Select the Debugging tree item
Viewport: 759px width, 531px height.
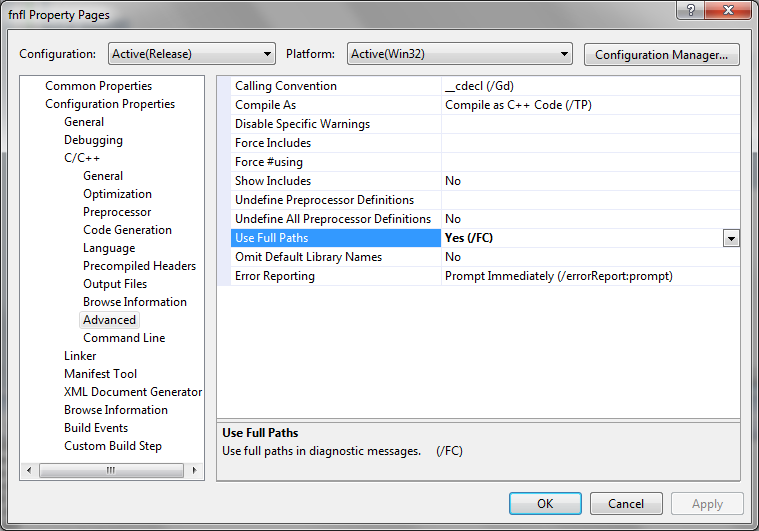pos(93,140)
